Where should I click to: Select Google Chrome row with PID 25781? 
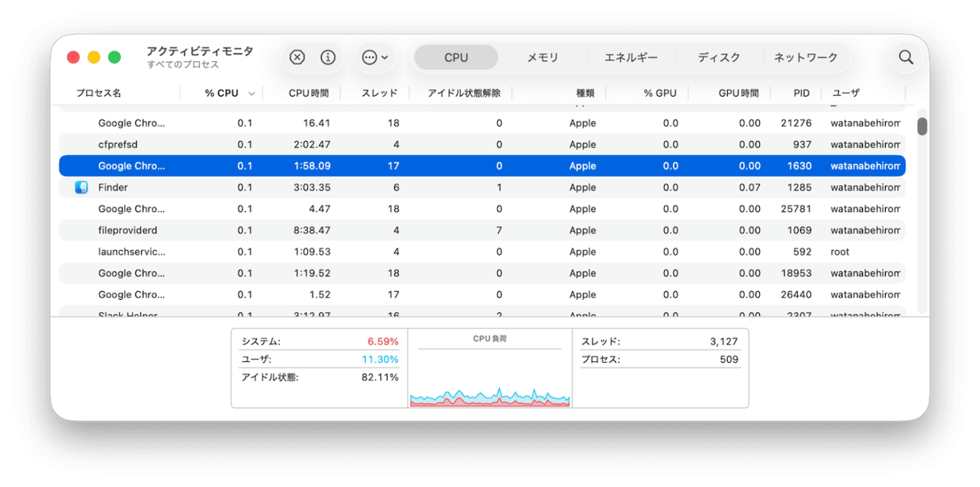482,209
